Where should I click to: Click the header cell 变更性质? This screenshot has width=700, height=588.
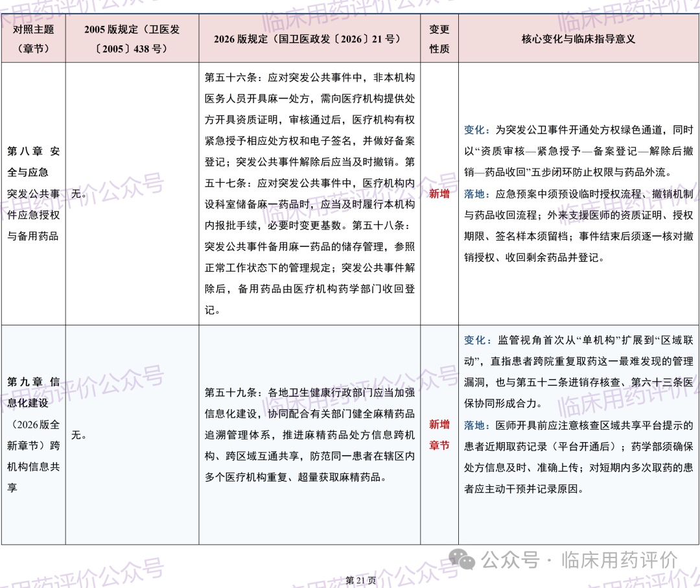439,39
